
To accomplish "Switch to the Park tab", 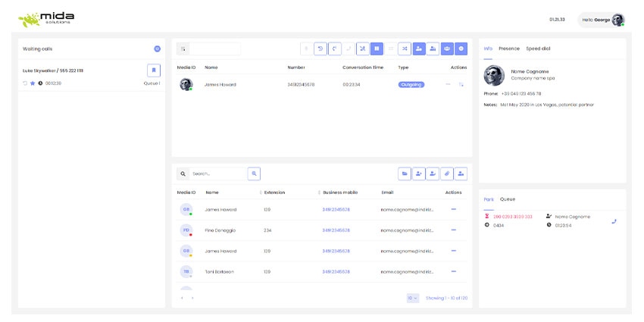I will 489,199.
